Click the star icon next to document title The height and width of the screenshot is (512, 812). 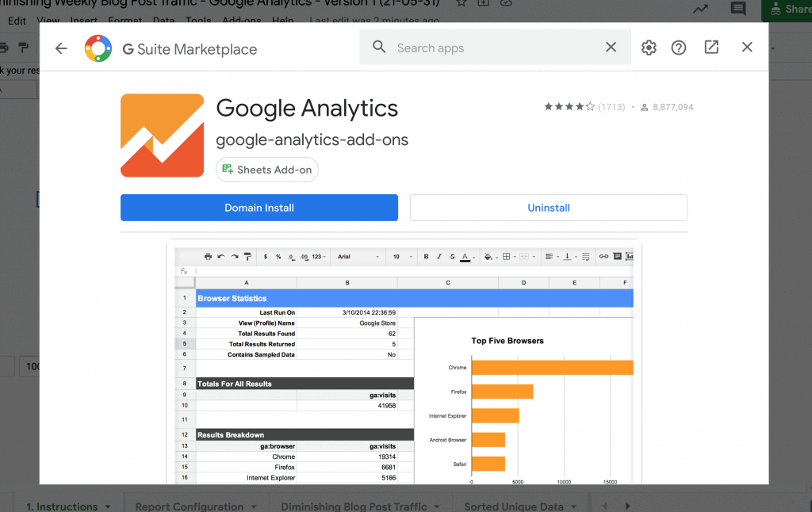[461, 2]
